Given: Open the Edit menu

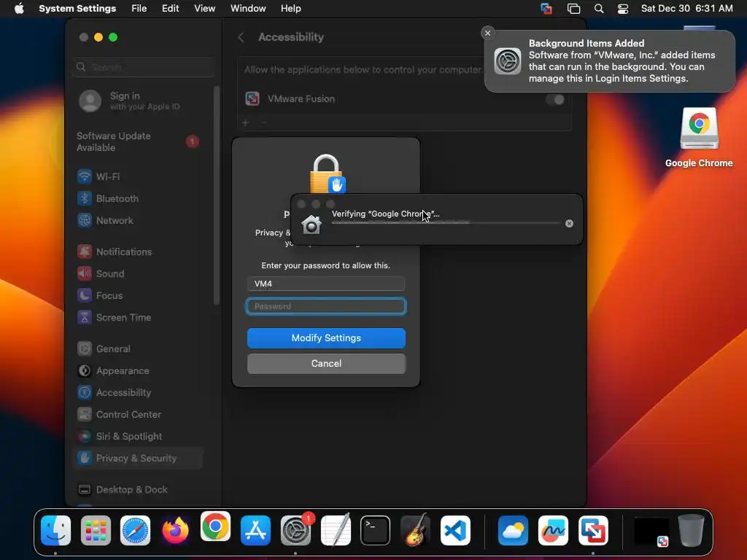Looking at the screenshot, I should (x=170, y=9).
